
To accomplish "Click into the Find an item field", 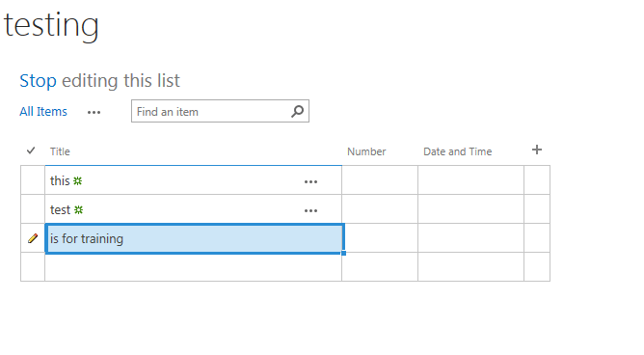I will coord(211,111).
